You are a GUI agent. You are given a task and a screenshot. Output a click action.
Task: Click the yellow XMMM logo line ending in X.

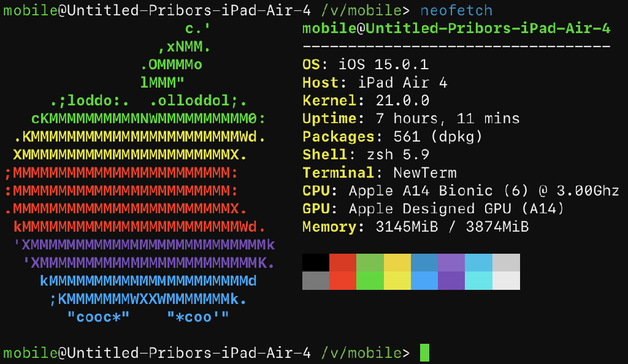[x=130, y=155]
